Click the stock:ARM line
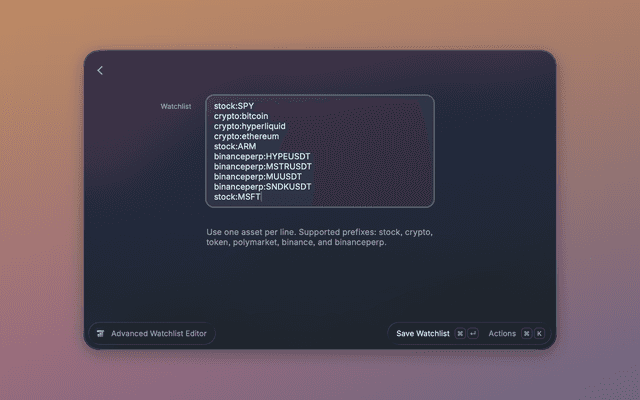 pyautogui.click(x=235, y=146)
